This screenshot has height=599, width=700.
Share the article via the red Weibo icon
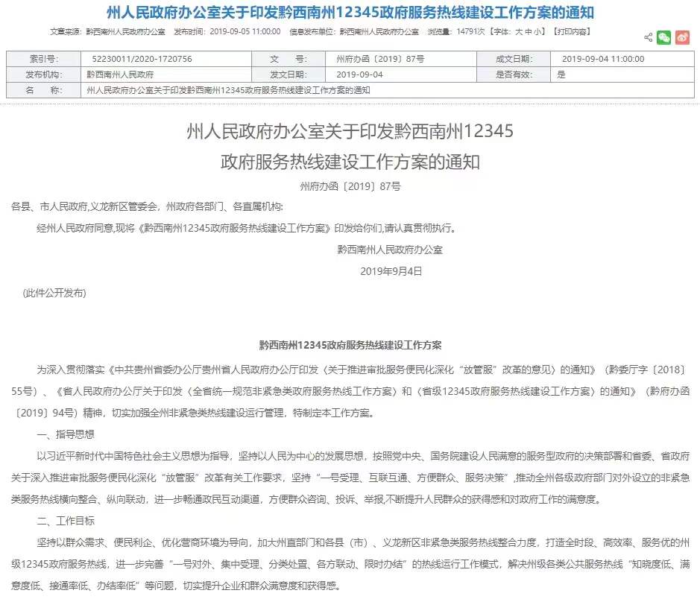[682, 37]
